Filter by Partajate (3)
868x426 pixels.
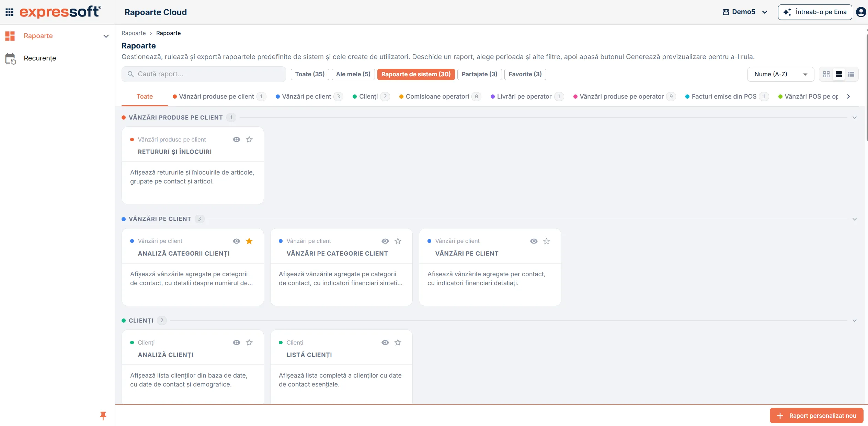(x=480, y=74)
